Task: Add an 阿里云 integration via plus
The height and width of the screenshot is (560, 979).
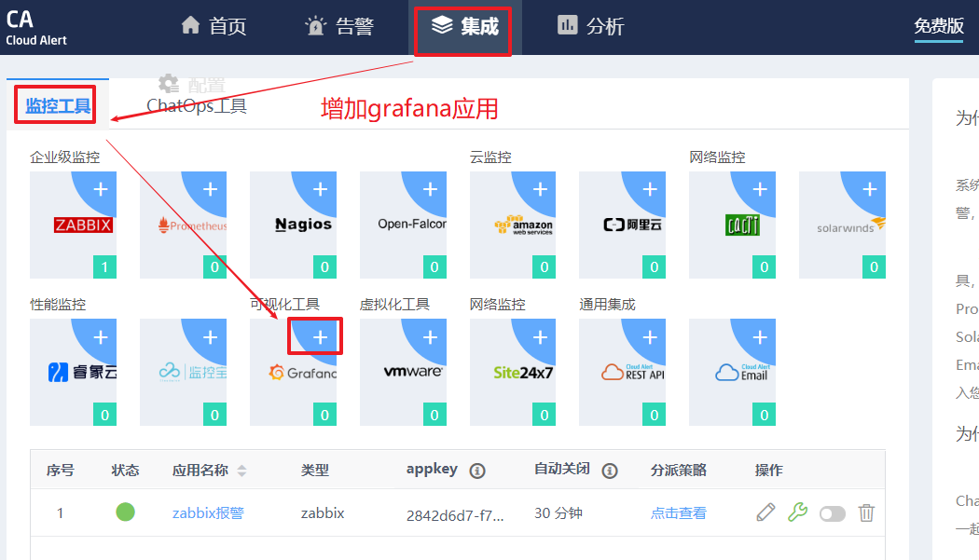Action: tap(650, 189)
